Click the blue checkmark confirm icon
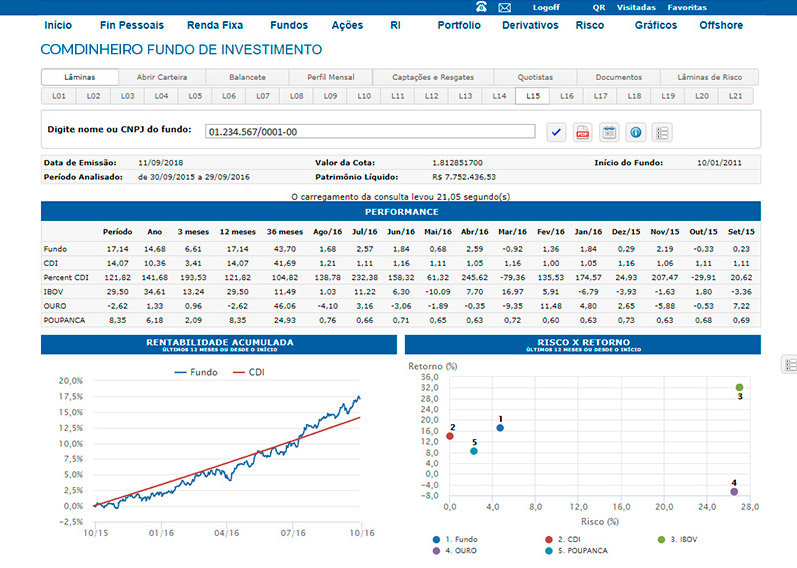 (x=556, y=133)
